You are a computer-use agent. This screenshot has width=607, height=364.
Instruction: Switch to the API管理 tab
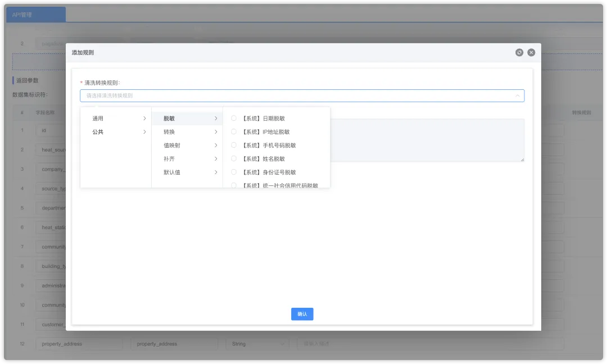tap(35, 15)
